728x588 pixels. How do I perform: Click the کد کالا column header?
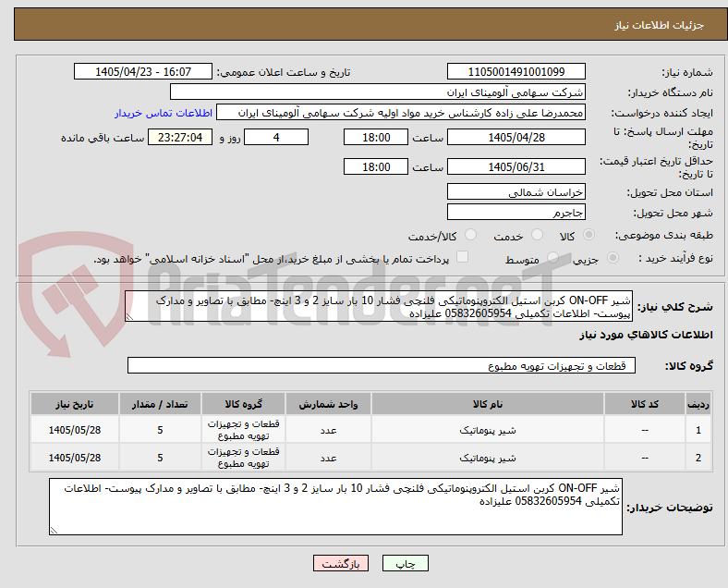click(x=645, y=404)
